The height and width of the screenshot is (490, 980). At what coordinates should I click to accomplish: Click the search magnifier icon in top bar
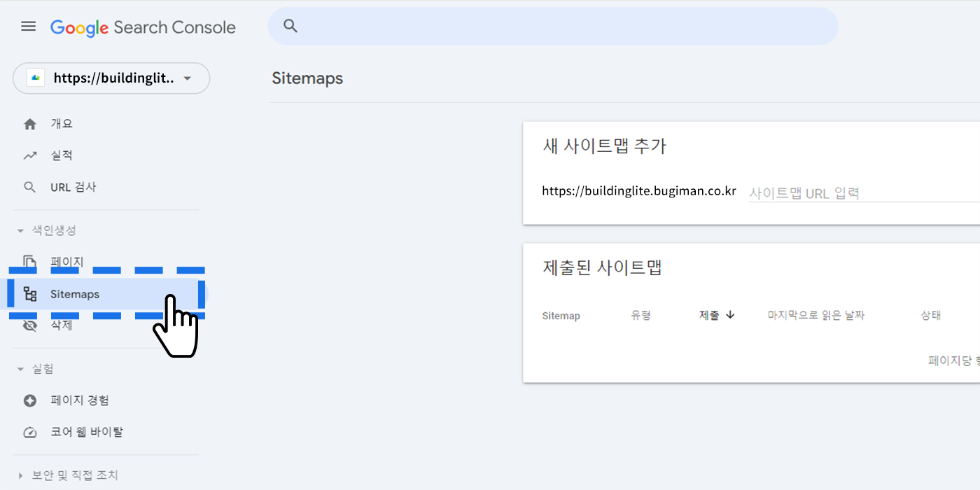[x=290, y=27]
